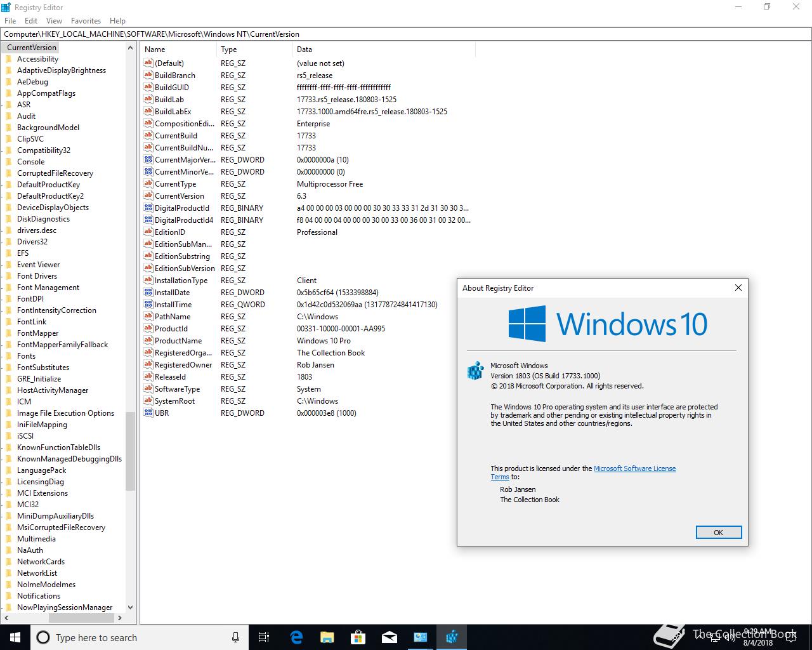The height and width of the screenshot is (650, 812).
Task: Click the tree pane vertical scrollbar thumb
Action: coord(130,451)
